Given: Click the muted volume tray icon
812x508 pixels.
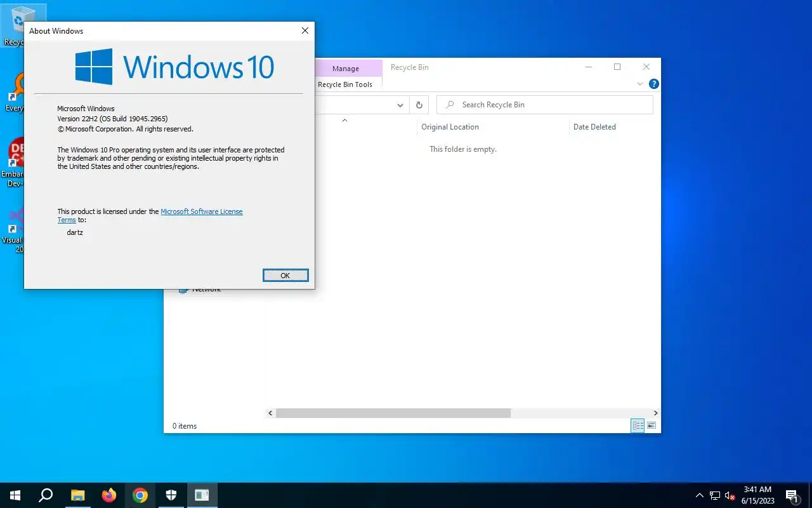Looking at the screenshot, I should (x=730, y=495).
